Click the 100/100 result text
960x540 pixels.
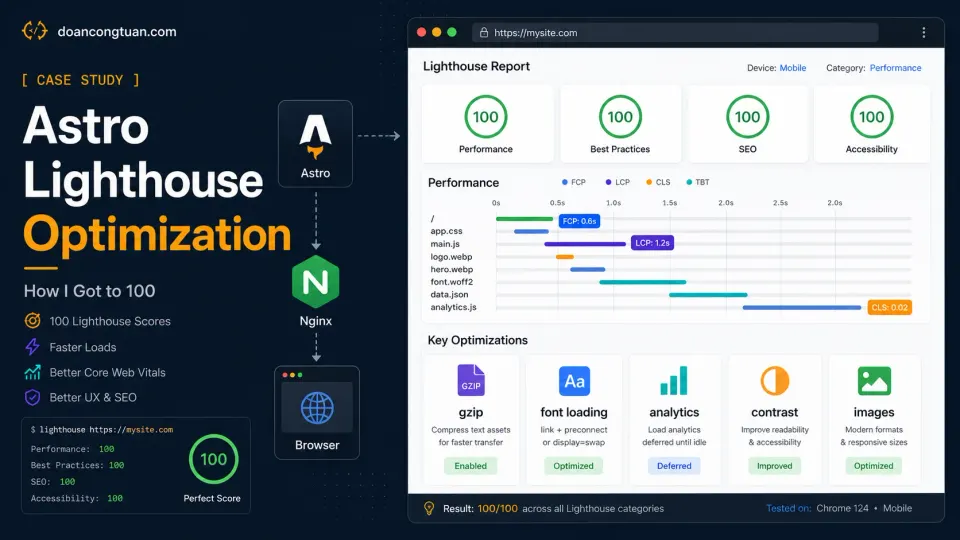[x=498, y=508]
